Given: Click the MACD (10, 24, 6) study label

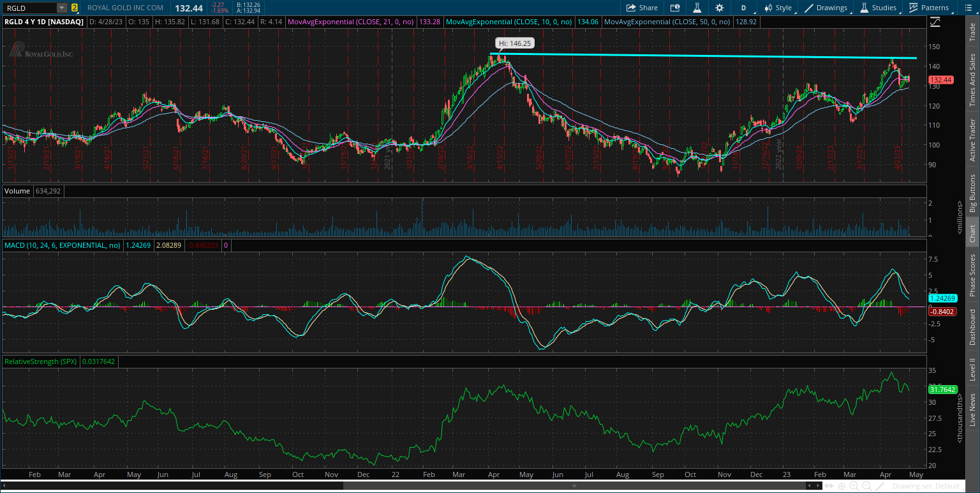Looking at the screenshot, I should [62, 245].
